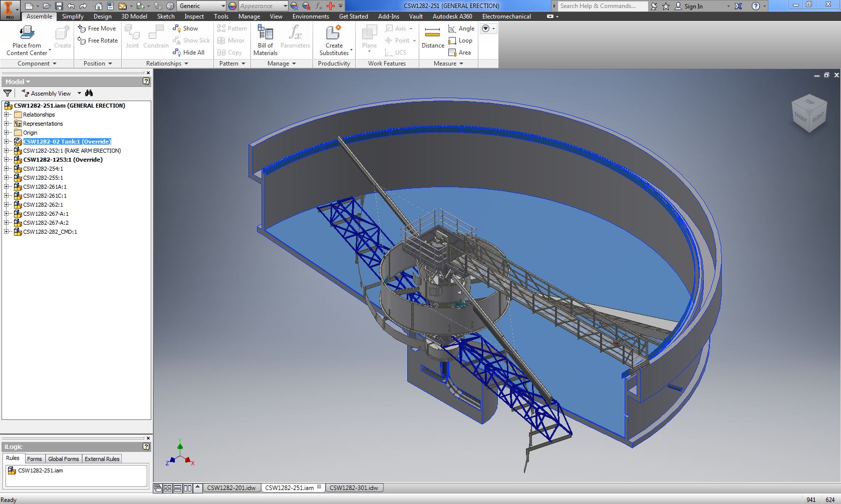
Task: Switch to the CSW1282-301.idw document tab
Action: click(x=354, y=488)
